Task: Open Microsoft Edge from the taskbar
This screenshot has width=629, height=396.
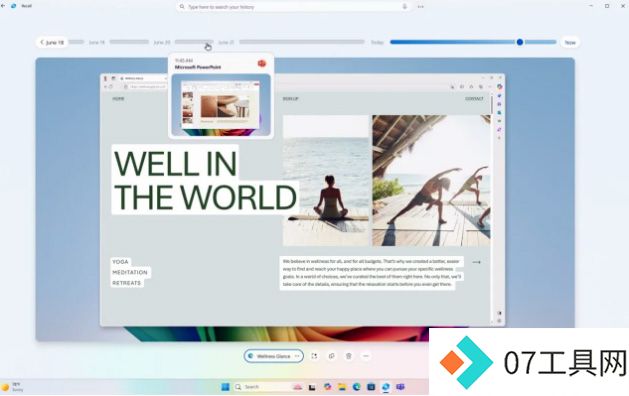Action: tap(356, 387)
